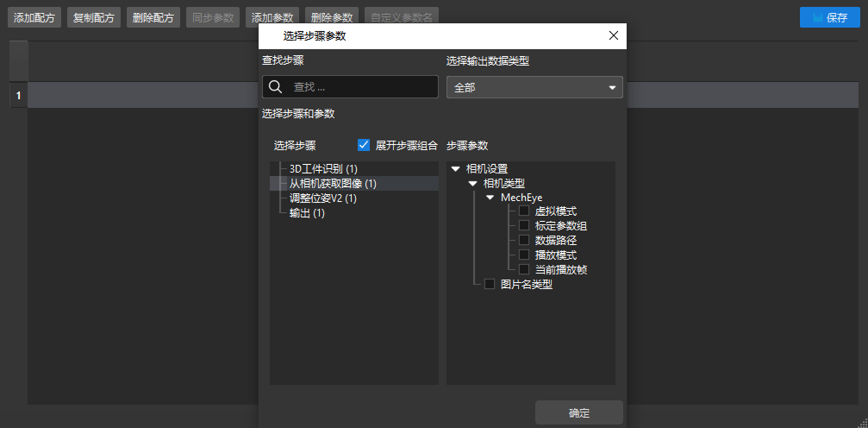Screen dimensions: 868x428
Task: Select step 输出 (1)
Action: click(x=307, y=213)
